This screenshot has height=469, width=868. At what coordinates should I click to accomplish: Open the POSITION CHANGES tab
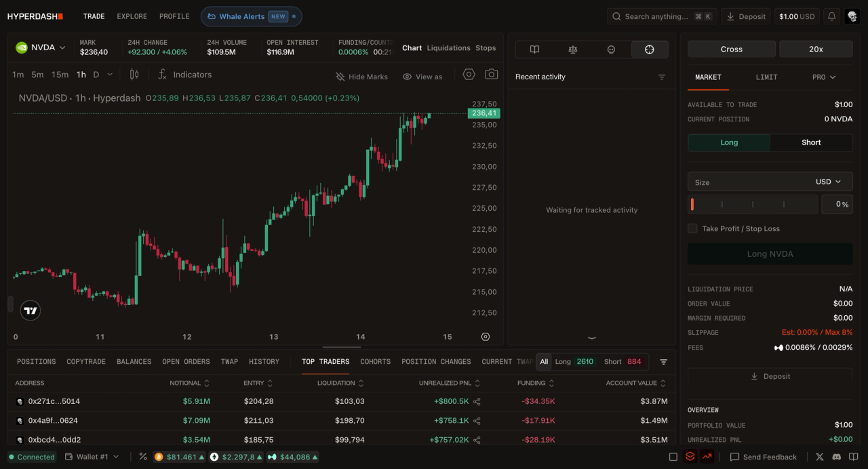coord(436,362)
